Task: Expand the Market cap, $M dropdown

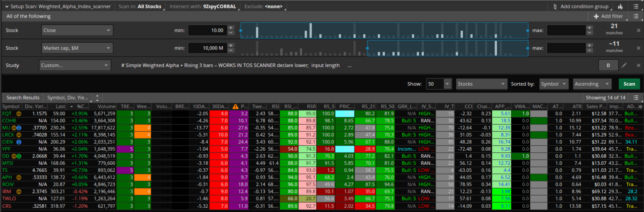Action: (x=77, y=48)
